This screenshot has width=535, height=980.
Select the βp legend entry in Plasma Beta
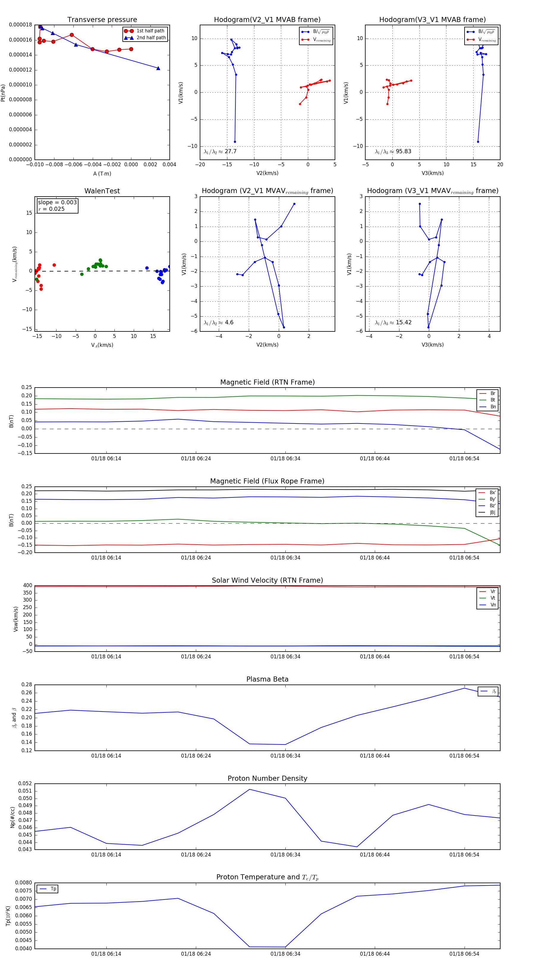pyautogui.click(x=489, y=691)
